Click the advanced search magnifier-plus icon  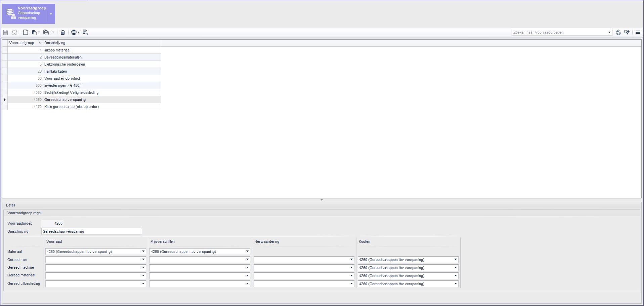pyautogui.click(x=627, y=32)
